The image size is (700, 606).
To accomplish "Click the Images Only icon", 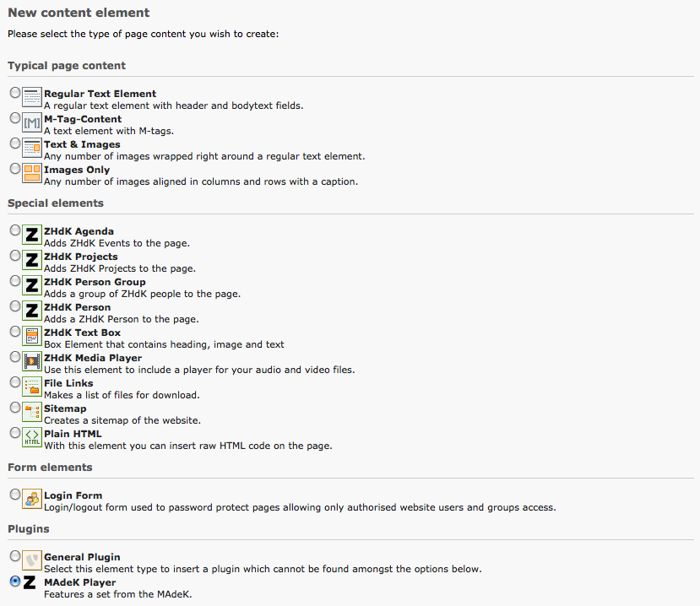I will [x=32, y=173].
